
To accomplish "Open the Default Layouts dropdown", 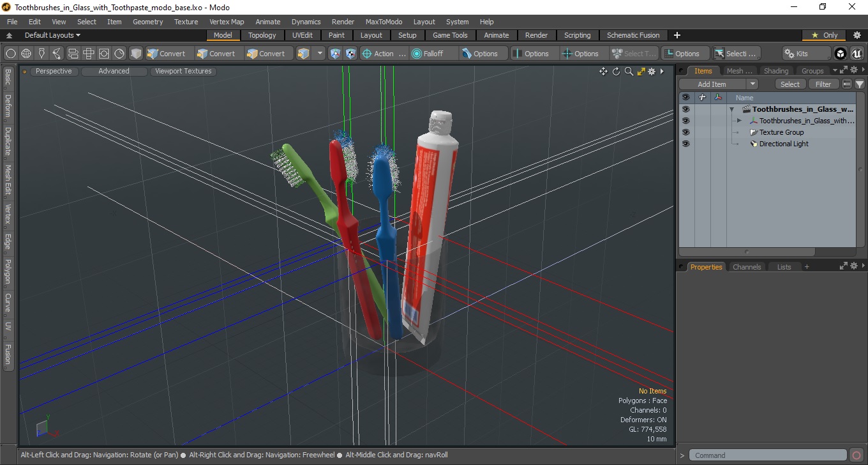I will [x=52, y=35].
